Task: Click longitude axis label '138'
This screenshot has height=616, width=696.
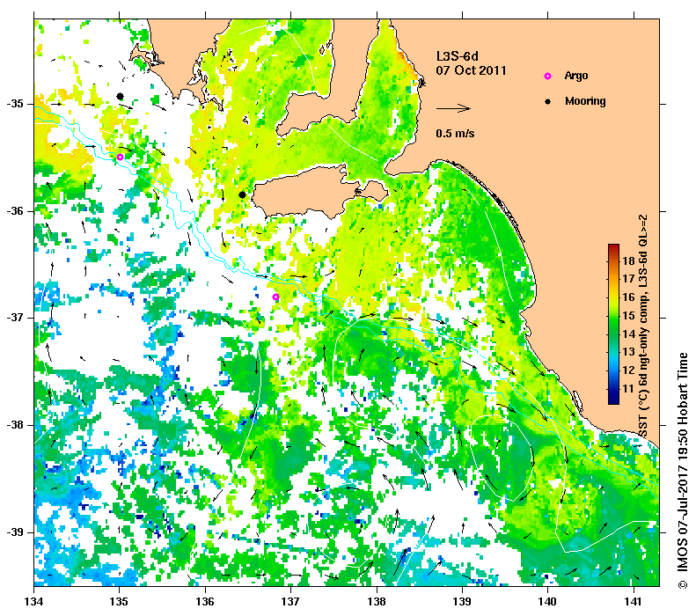Action: tap(377, 602)
